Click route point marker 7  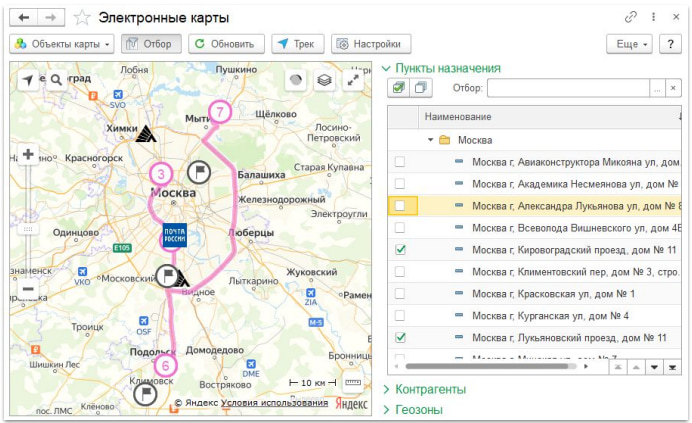pyautogui.click(x=220, y=112)
